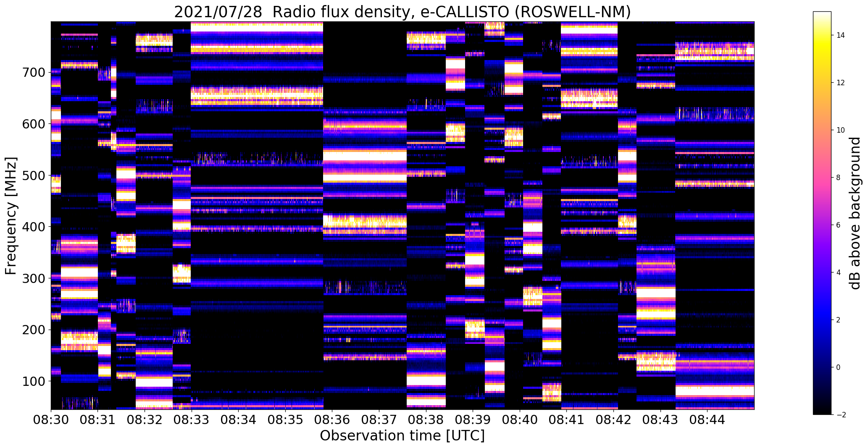Click the colorbar tick label 8

[838, 178]
